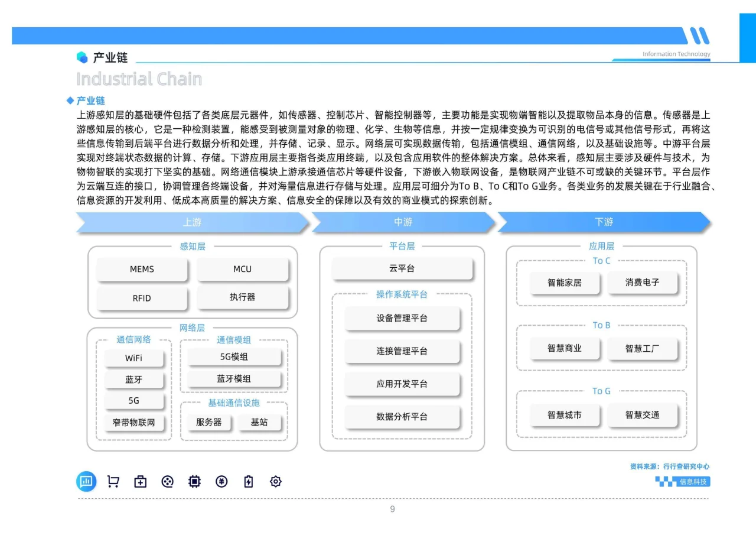Click the 网络层 group label
The image size is (756, 535).
click(x=193, y=328)
